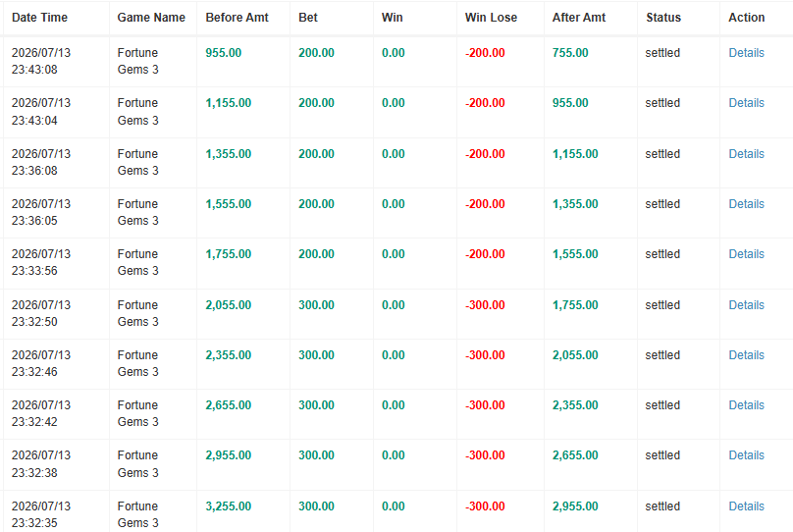Select the -300.00 Win Lose in 23:32:50 row

(485, 305)
